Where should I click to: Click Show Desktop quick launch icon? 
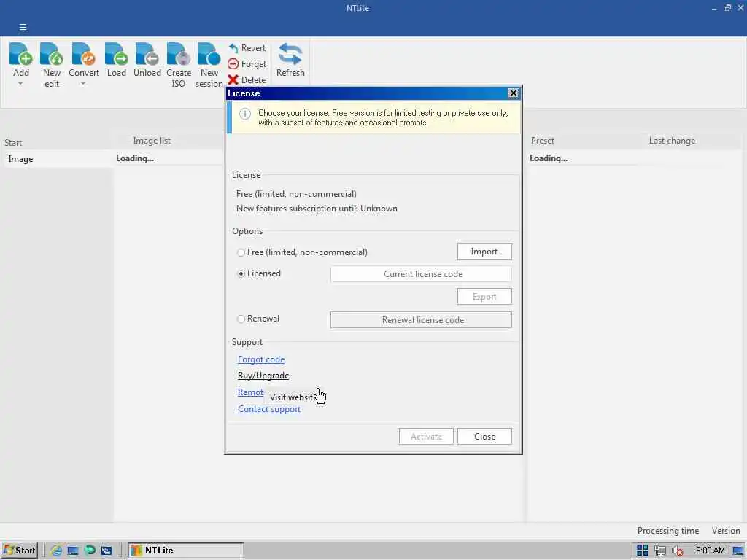(73, 551)
